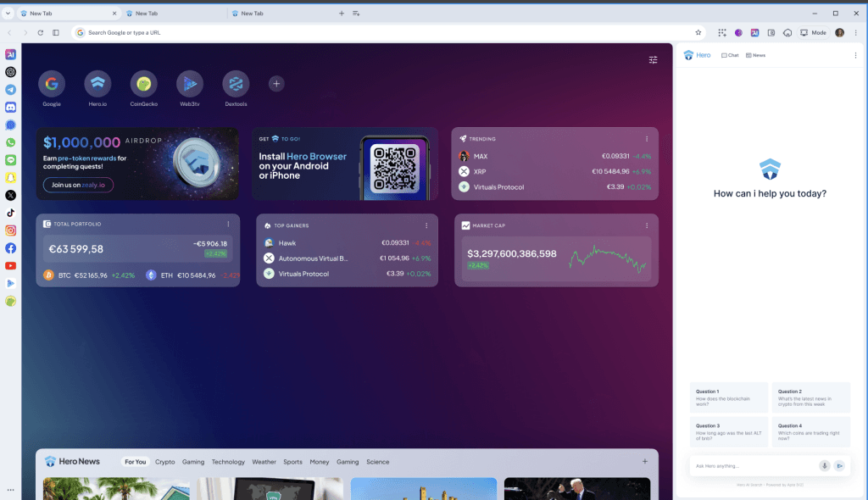Bookmark the page using the star icon
The width and height of the screenshot is (868, 500).
pyautogui.click(x=698, y=32)
